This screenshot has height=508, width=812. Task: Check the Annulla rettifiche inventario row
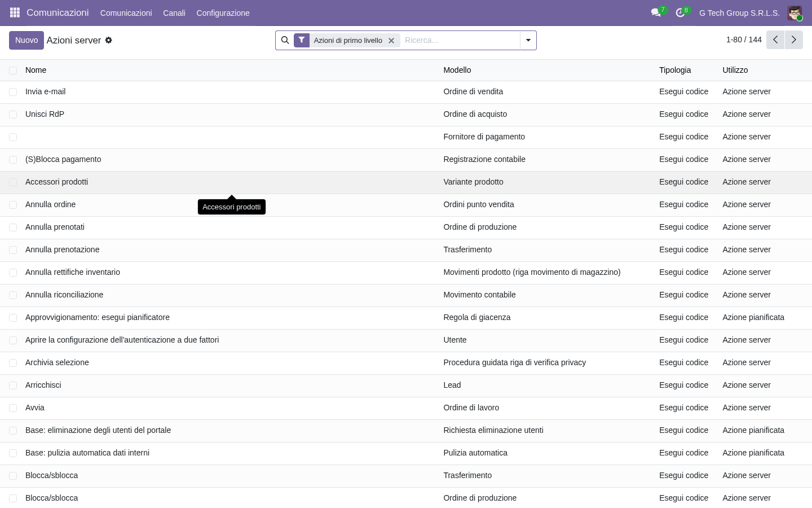tap(13, 273)
